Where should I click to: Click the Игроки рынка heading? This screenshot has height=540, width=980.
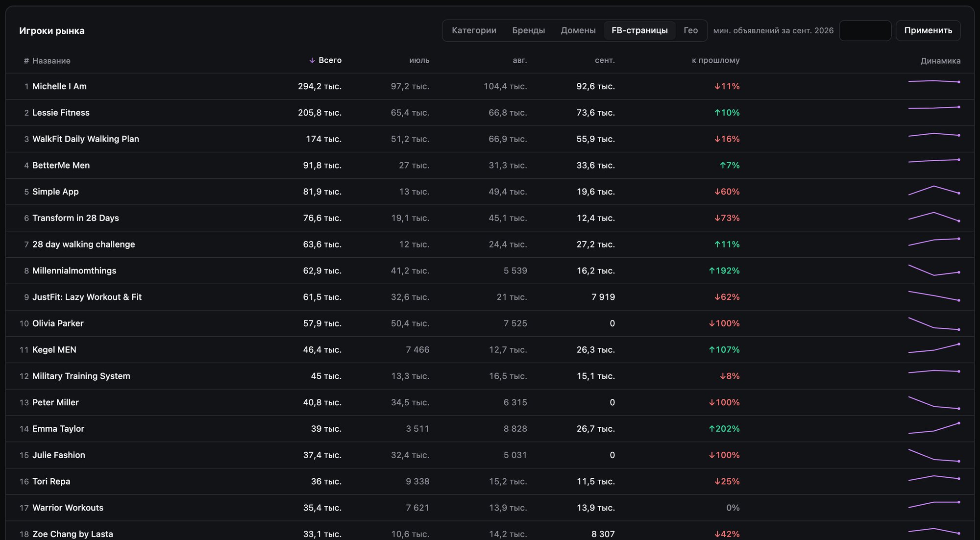pos(51,30)
